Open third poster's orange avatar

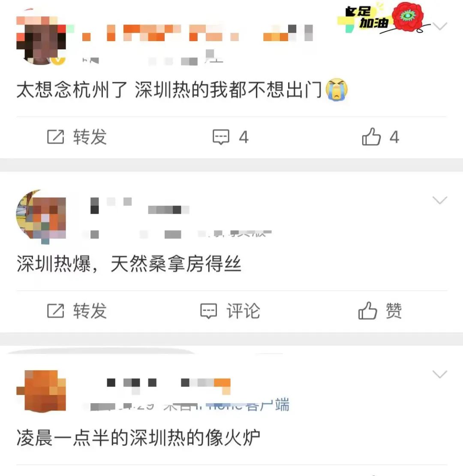(x=41, y=391)
